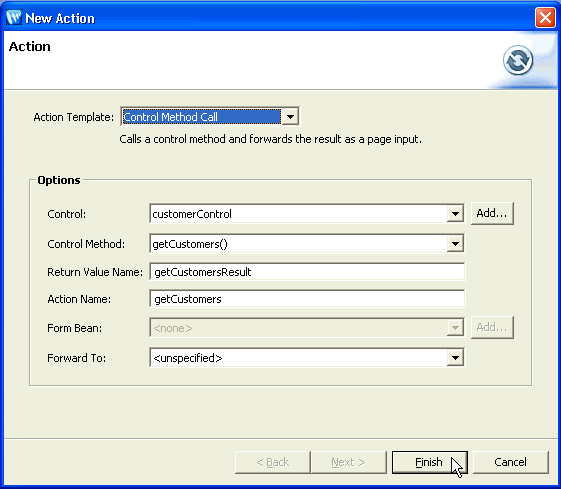Click the Back button
Viewport: 561px width, 489px height.
pos(273,462)
